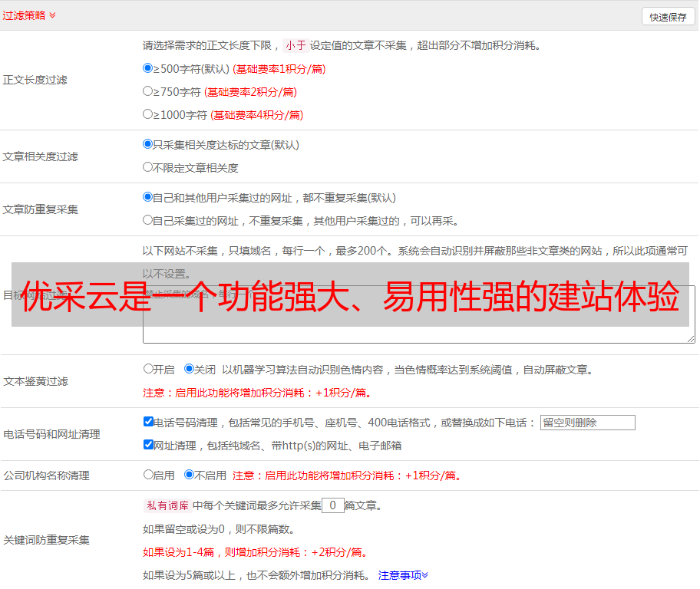Select the ≥1000字符 length option
The image size is (700, 589).
(148, 114)
